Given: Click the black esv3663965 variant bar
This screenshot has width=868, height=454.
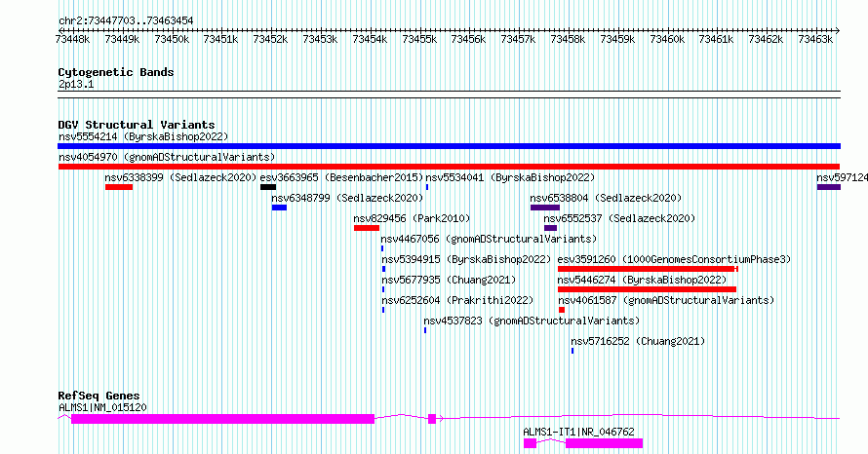Looking at the screenshot, I should tap(268, 187).
